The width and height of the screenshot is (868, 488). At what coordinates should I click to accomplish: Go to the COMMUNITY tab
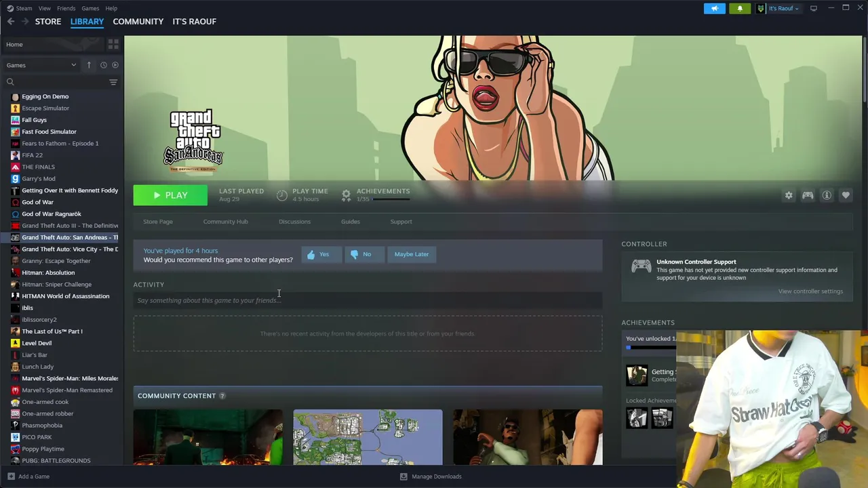138,22
